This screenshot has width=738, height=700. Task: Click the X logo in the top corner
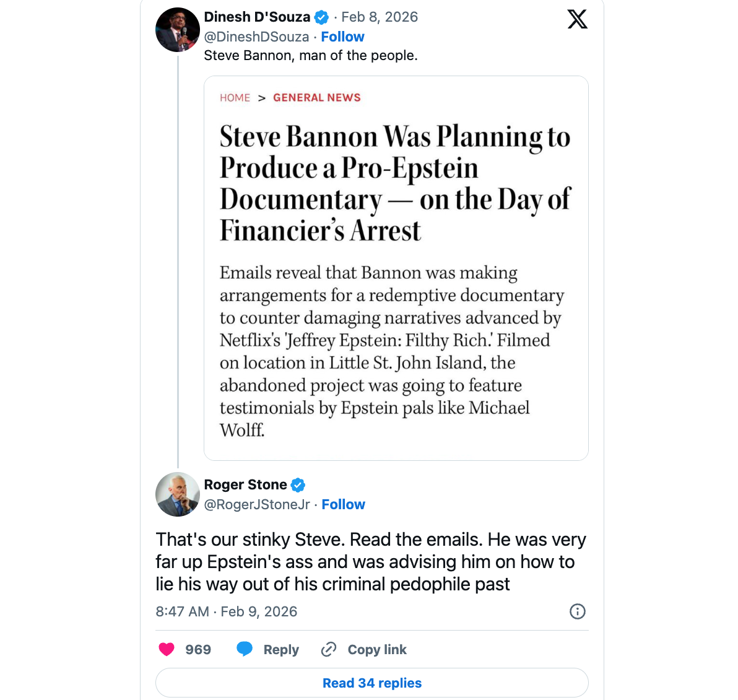(x=577, y=19)
